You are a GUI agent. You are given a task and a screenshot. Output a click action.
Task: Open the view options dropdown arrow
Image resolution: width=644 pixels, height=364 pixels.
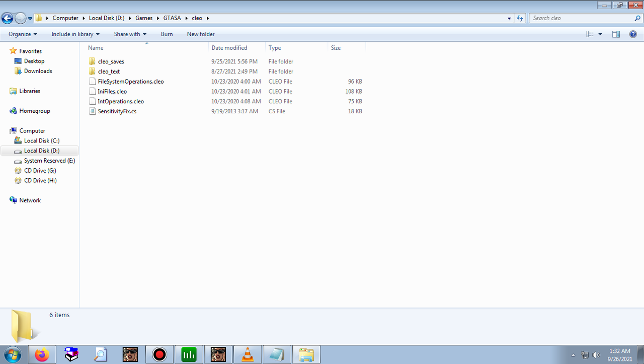(x=600, y=34)
